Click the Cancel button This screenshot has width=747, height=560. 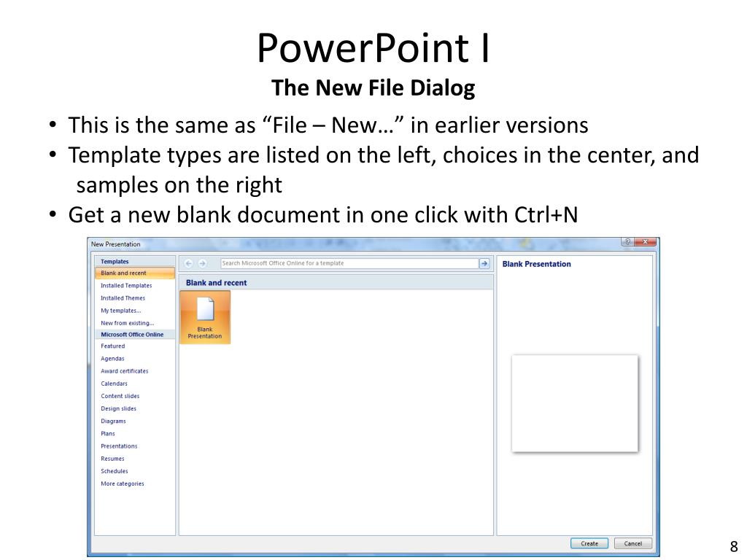coord(632,543)
